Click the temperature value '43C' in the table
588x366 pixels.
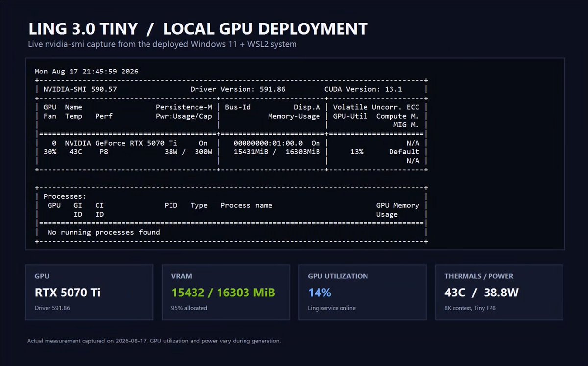(76, 152)
